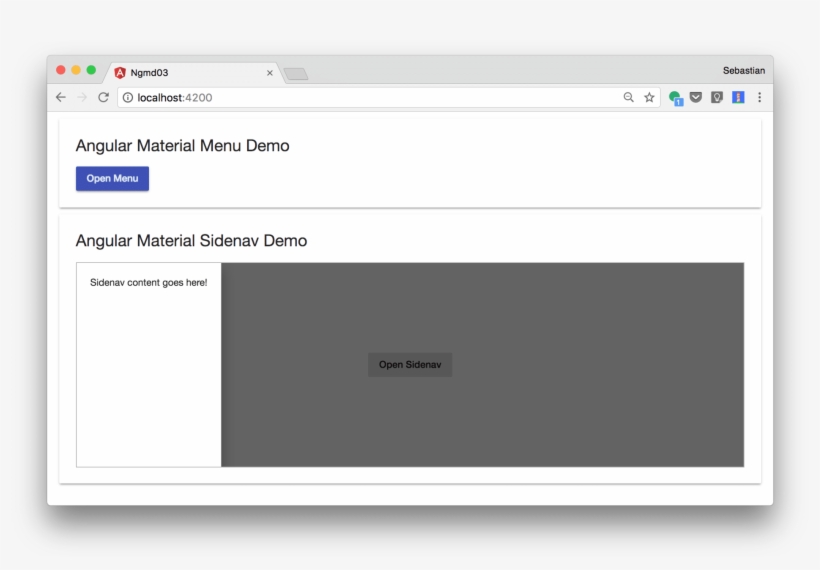Open a new browser tab
The image size is (820, 570).
296,74
